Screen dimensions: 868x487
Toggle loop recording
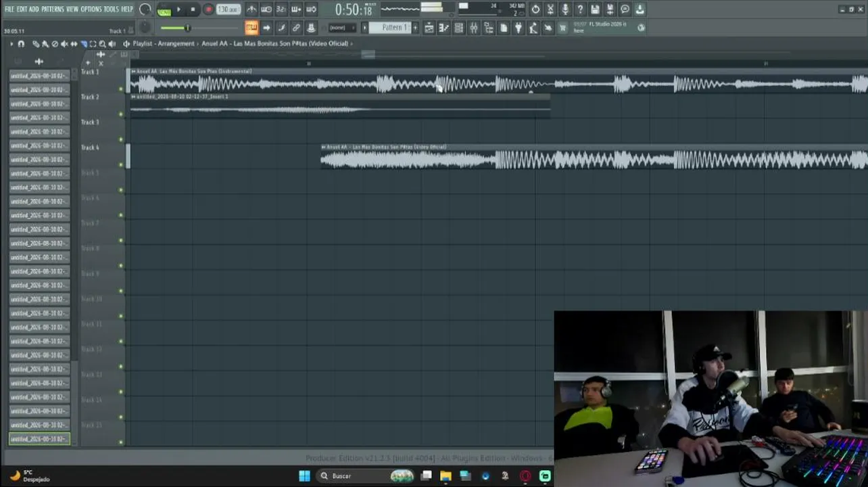(x=311, y=9)
